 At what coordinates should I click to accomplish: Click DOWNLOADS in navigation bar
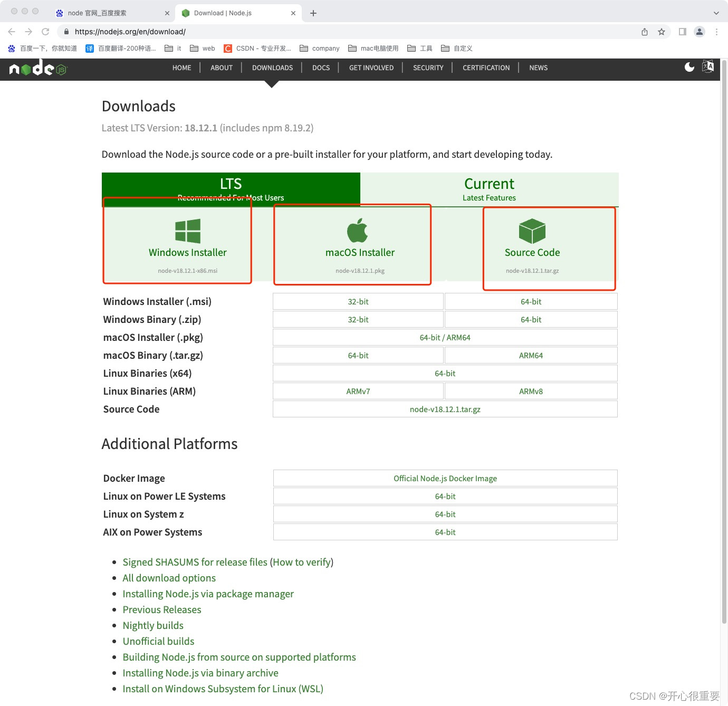point(273,68)
